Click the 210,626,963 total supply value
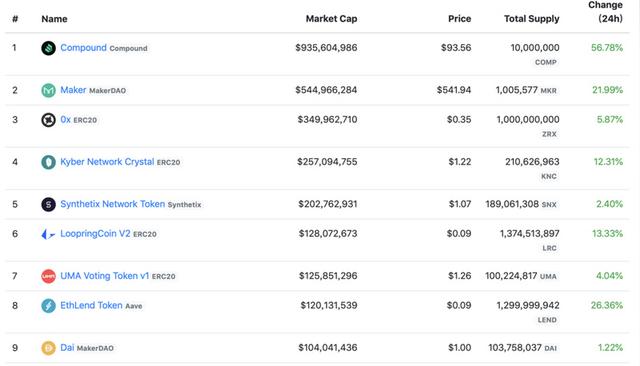This screenshot has width=640, height=366. pyautogui.click(x=532, y=162)
